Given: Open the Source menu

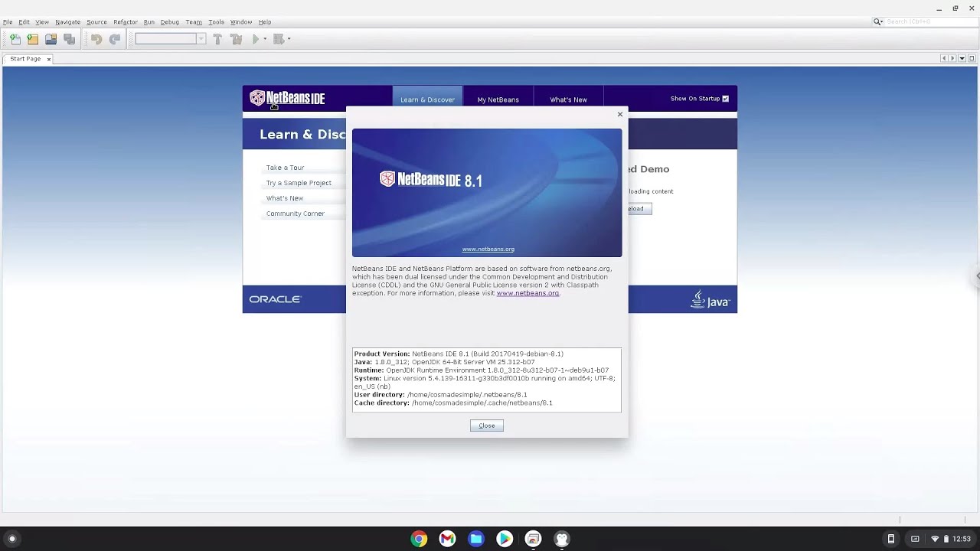Looking at the screenshot, I should pyautogui.click(x=96, y=22).
